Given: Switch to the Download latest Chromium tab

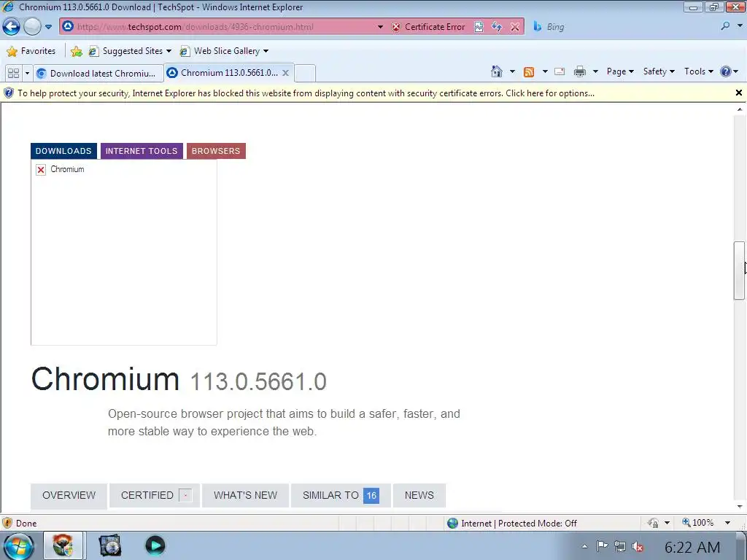Looking at the screenshot, I should 98,74.
